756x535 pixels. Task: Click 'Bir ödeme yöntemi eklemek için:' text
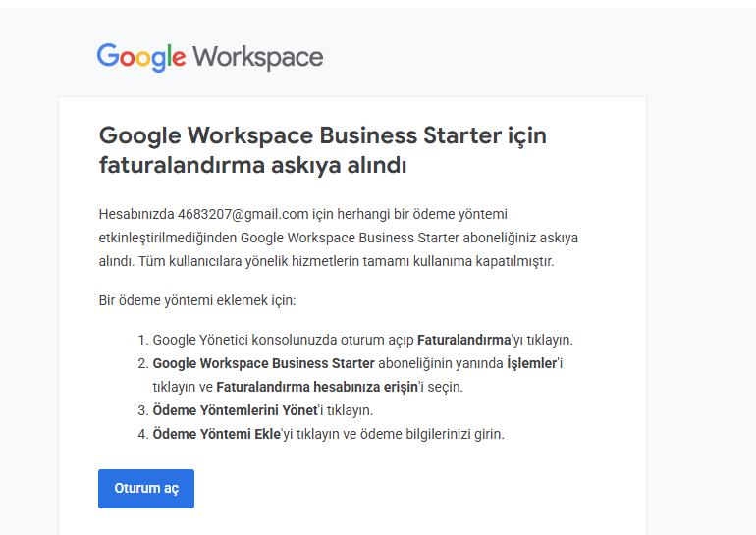[197, 300]
